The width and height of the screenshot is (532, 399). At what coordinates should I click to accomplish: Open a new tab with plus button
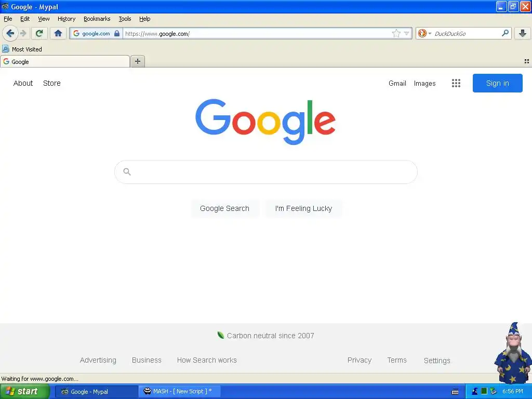(x=137, y=61)
